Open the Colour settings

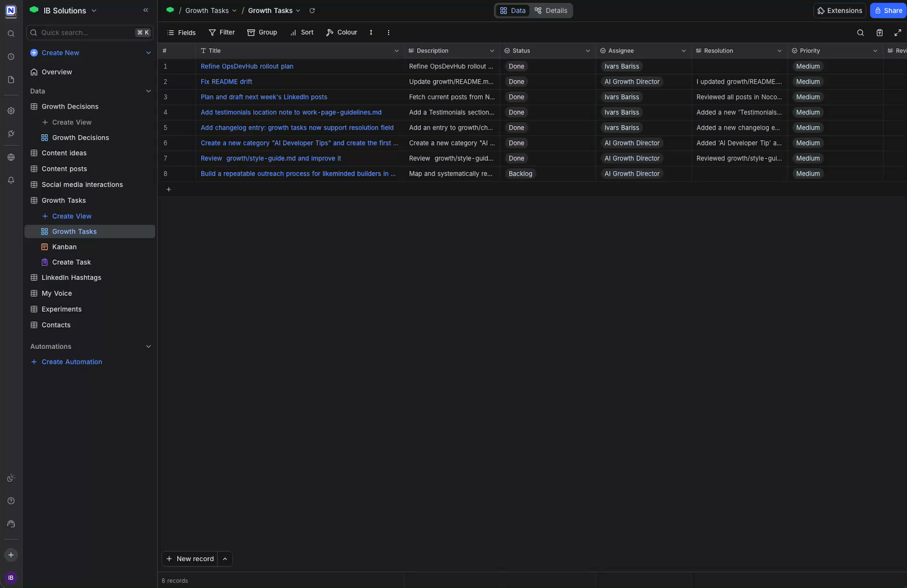pyautogui.click(x=341, y=32)
